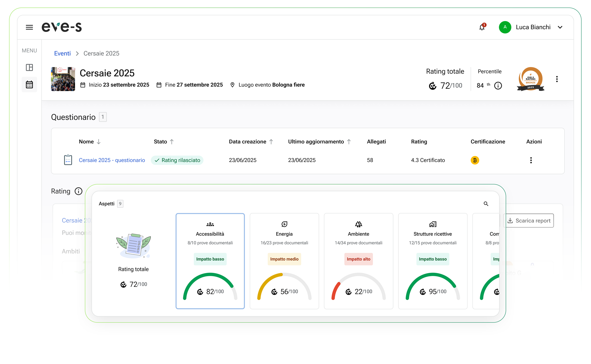Click the Cersaie 2025 event thumbnail
The image size is (591, 364).
pos(63,79)
